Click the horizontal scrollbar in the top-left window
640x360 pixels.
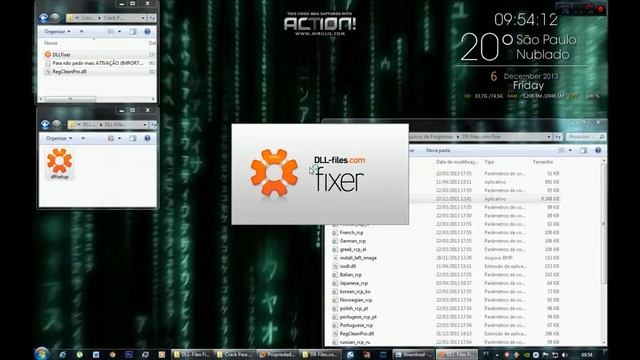coord(70,99)
